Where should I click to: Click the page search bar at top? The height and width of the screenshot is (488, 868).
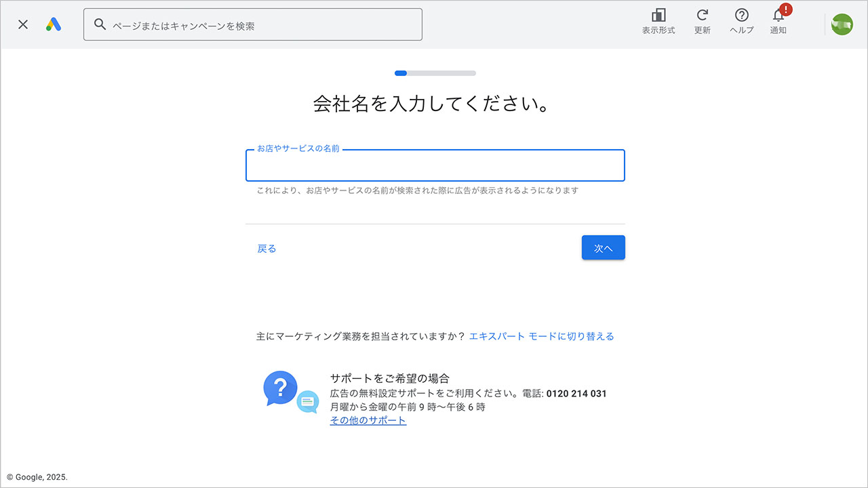(253, 24)
